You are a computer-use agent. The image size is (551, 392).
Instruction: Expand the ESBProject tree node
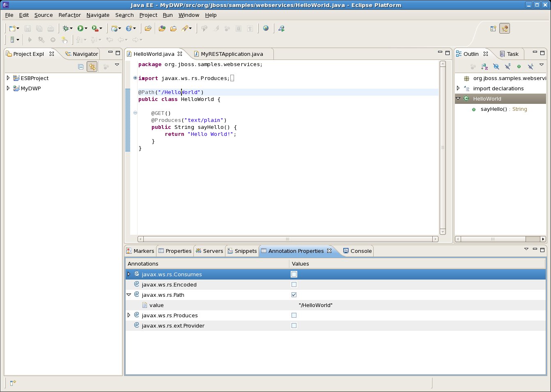point(8,78)
